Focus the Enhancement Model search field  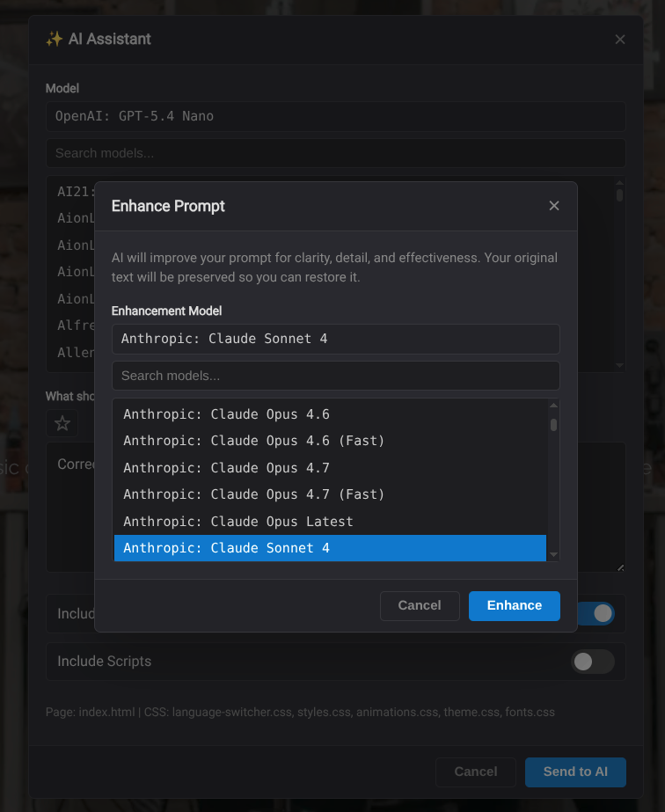336,376
